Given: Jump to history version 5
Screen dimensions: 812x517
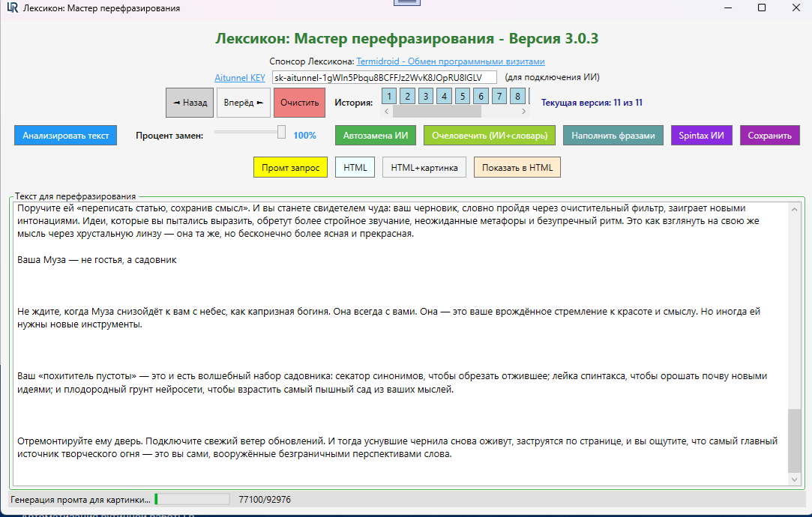Looking at the screenshot, I should click(462, 96).
